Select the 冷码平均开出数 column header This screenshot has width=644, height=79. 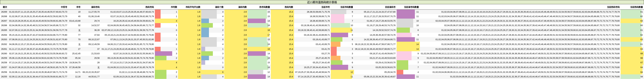(x=193, y=7)
